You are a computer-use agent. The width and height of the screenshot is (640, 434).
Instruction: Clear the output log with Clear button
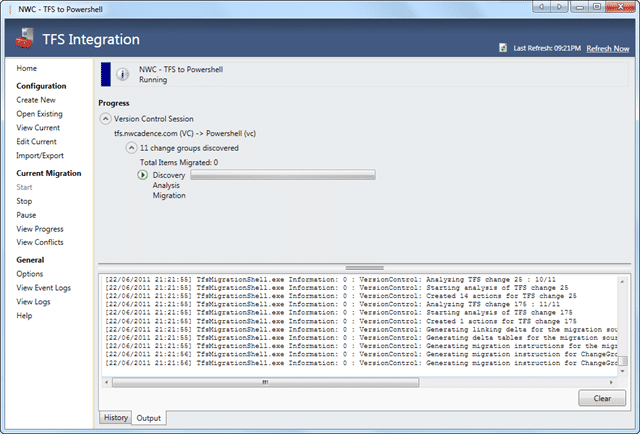click(x=602, y=398)
